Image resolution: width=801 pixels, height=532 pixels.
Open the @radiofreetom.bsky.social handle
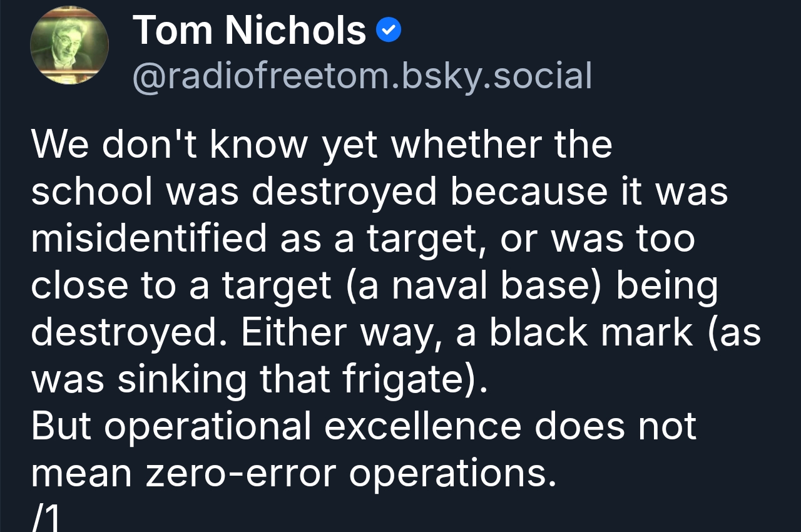(362, 76)
